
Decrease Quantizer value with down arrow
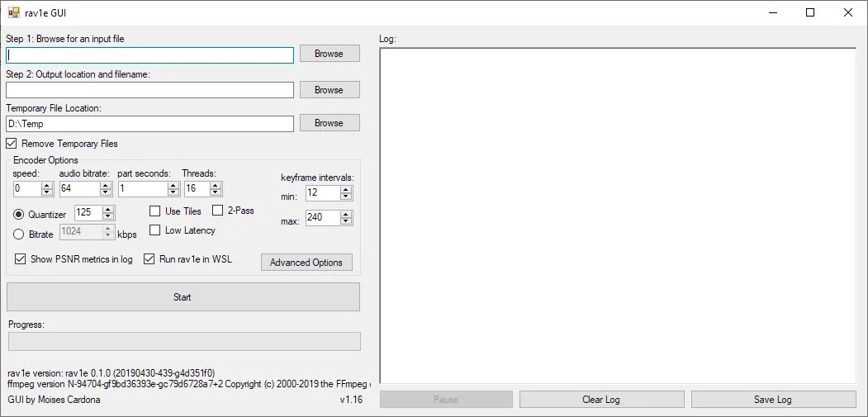[x=108, y=216]
